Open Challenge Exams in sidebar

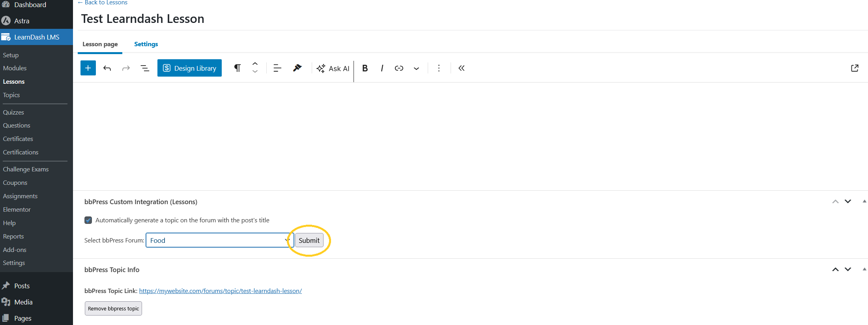26,169
